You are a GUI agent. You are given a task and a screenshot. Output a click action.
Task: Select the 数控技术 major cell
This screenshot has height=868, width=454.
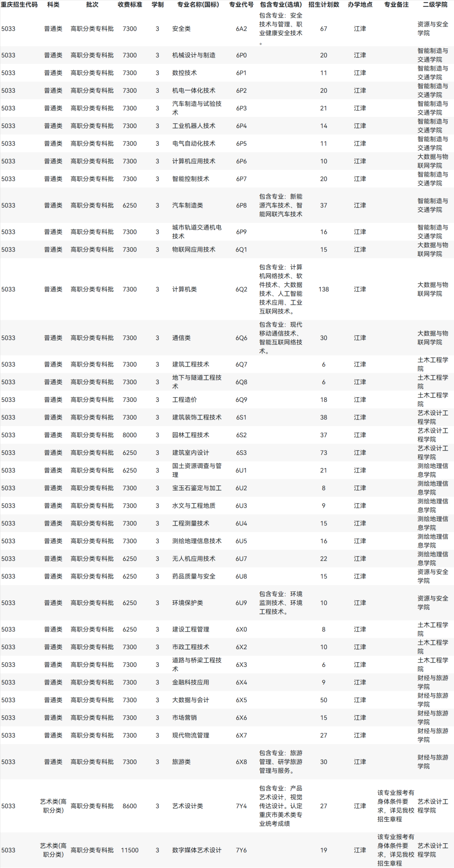pos(185,73)
